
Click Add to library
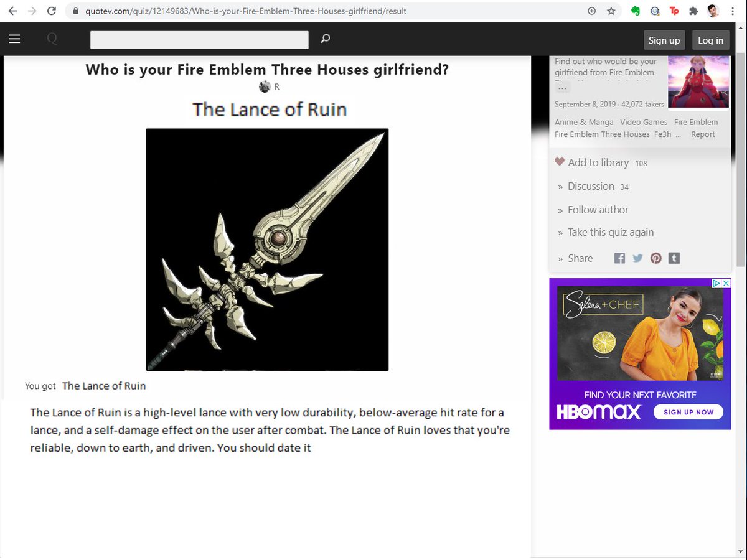click(598, 162)
